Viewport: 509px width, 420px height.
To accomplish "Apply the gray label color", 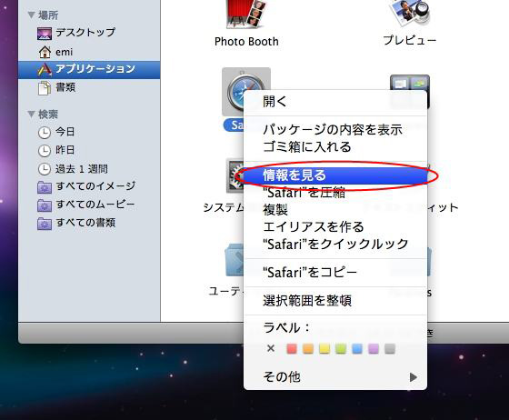I will pos(390,349).
